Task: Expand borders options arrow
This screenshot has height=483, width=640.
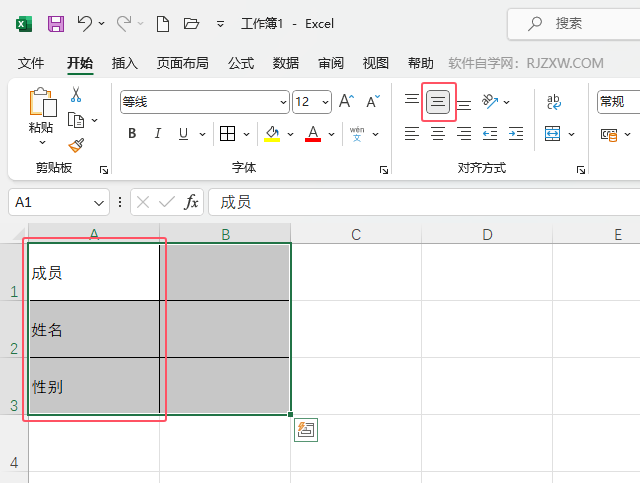Action: pyautogui.click(x=247, y=134)
